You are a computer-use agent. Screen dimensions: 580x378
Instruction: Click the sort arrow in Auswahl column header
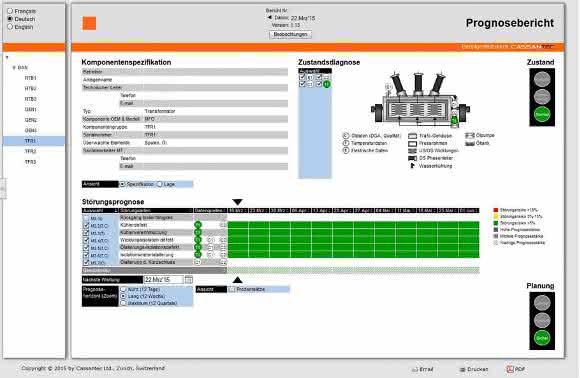coord(116,210)
